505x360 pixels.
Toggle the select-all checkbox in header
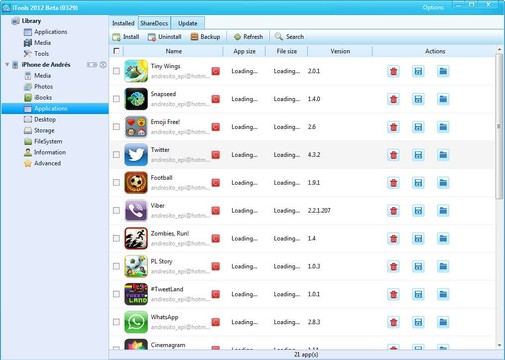tap(116, 51)
